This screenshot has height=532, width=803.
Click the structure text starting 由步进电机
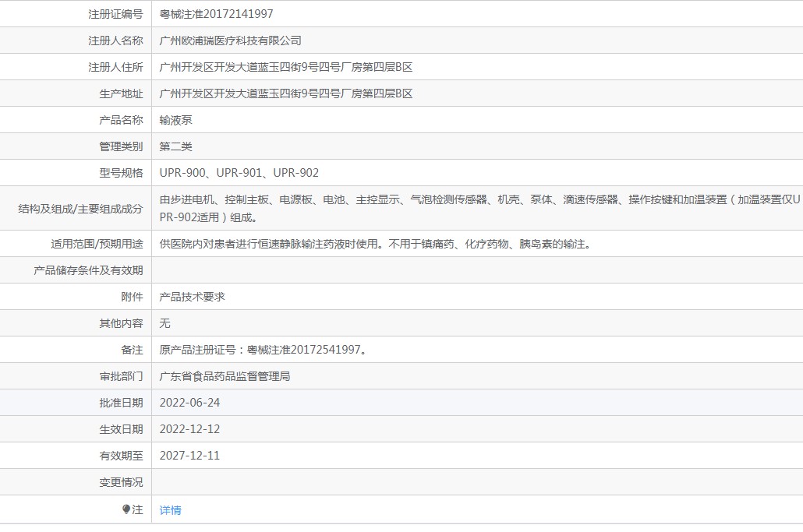[480, 209]
